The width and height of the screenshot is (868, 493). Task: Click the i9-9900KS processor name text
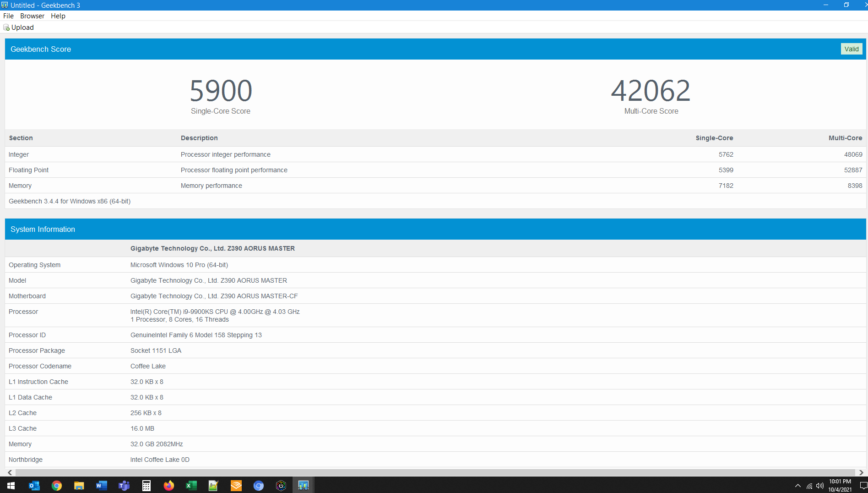click(x=215, y=312)
